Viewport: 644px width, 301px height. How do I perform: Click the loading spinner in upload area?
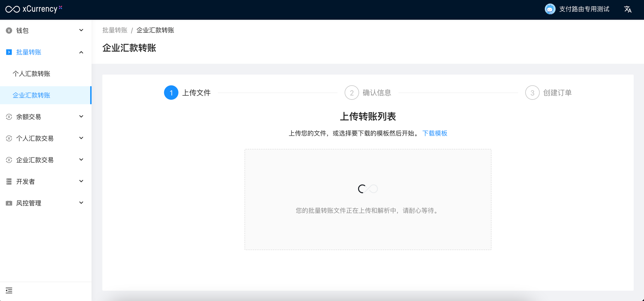[x=368, y=189]
